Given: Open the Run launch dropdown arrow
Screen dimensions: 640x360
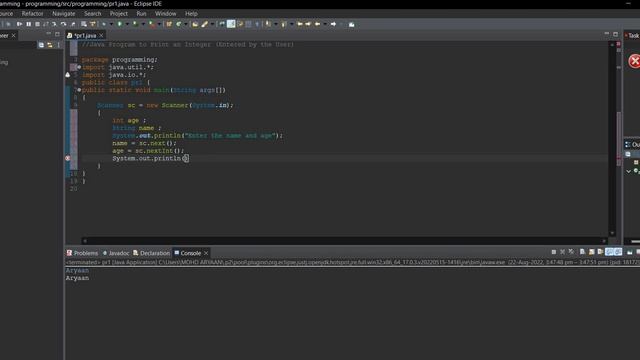Looking at the screenshot, I should click(127, 24).
